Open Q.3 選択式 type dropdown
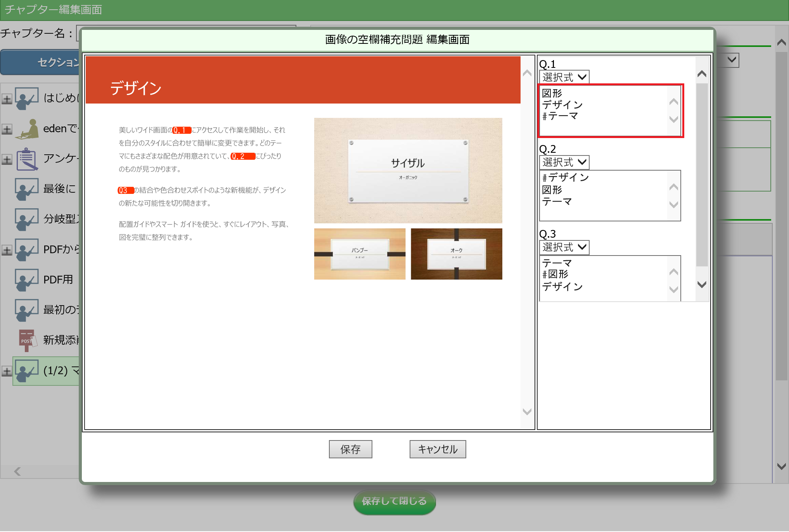The height and width of the screenshot is (532, 789). pyautogui.click(x=564, y=247)
